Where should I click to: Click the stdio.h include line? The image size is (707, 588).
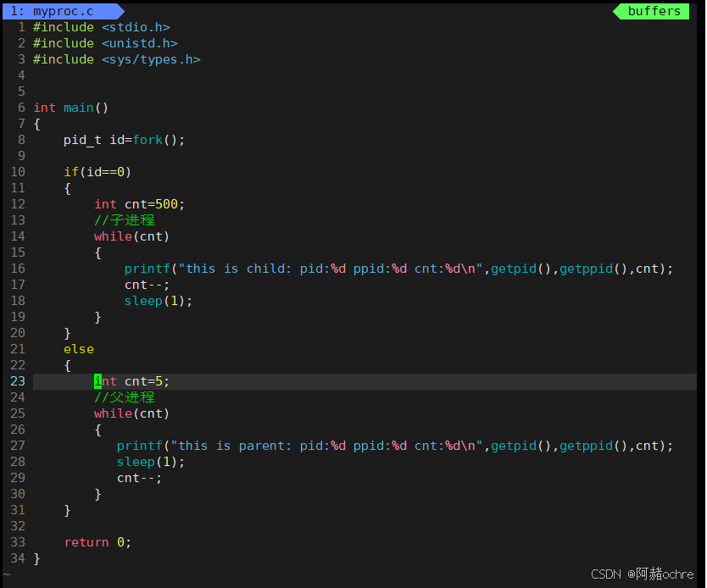click(102, 27)
